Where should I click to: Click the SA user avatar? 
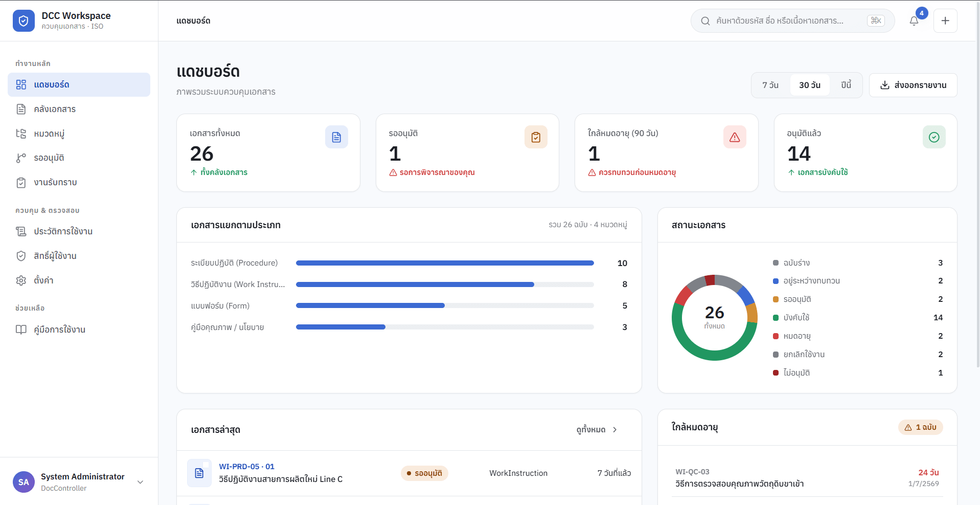pos(24,482)
